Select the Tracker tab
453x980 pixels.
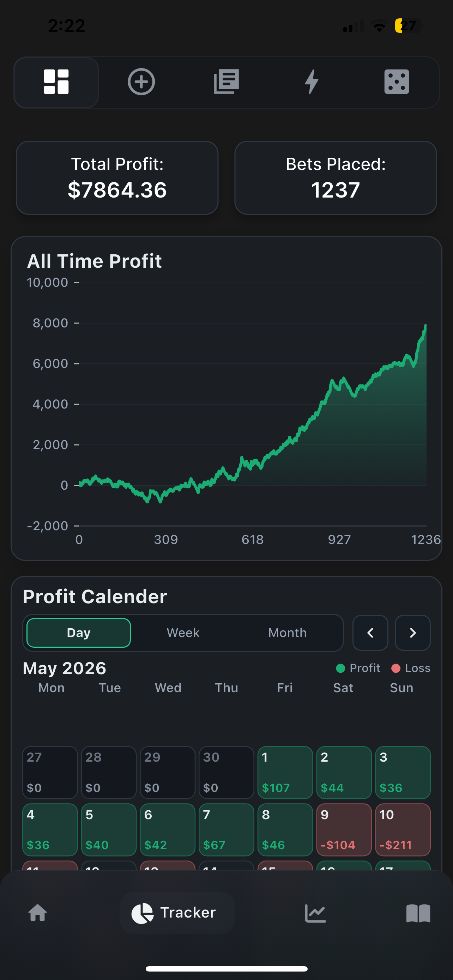click(177, 912)
